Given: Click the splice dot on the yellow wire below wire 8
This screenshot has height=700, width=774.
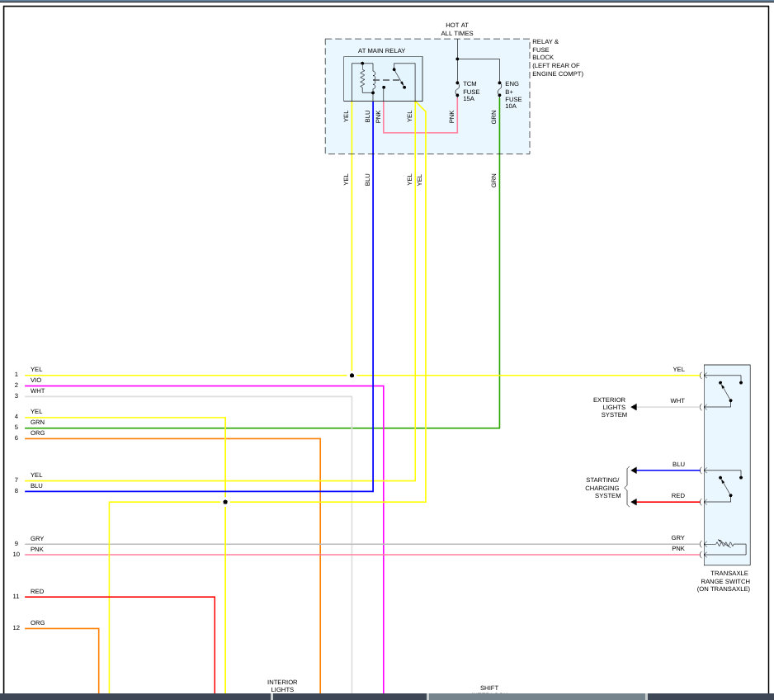Looking at the screenshot, I should coord(225,502).
